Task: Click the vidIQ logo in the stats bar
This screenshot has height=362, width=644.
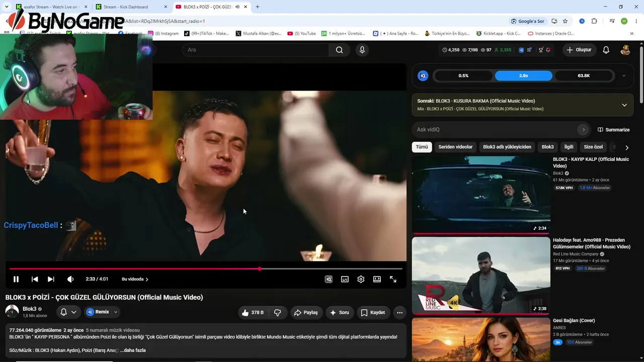Action: coord(521,50)
